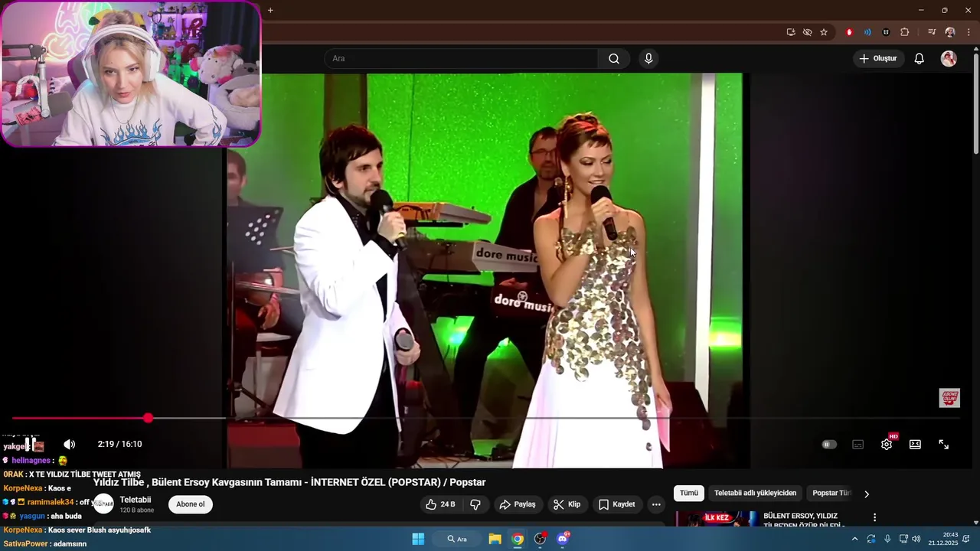The height and width of the screenshot is (551, 980).
Task: Show more filter chips with right arrow
Action: [866, 494]
